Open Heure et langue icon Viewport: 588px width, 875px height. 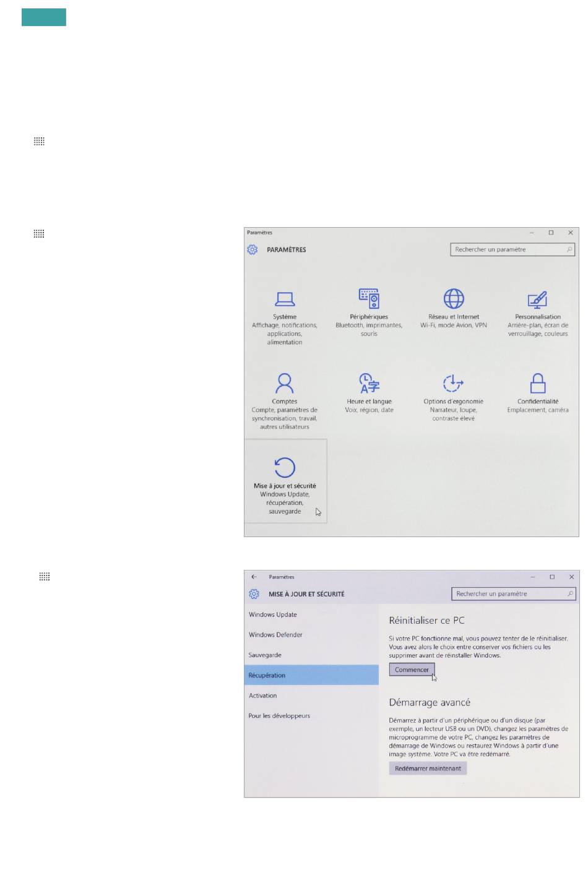pos(369,384)
